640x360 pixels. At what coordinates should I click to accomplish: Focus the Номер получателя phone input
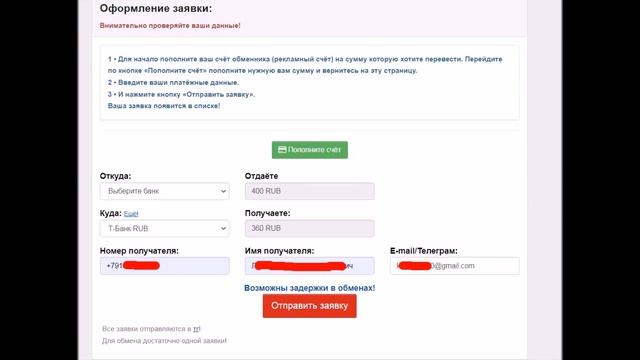pyautogui.click(x=164, y=266)
